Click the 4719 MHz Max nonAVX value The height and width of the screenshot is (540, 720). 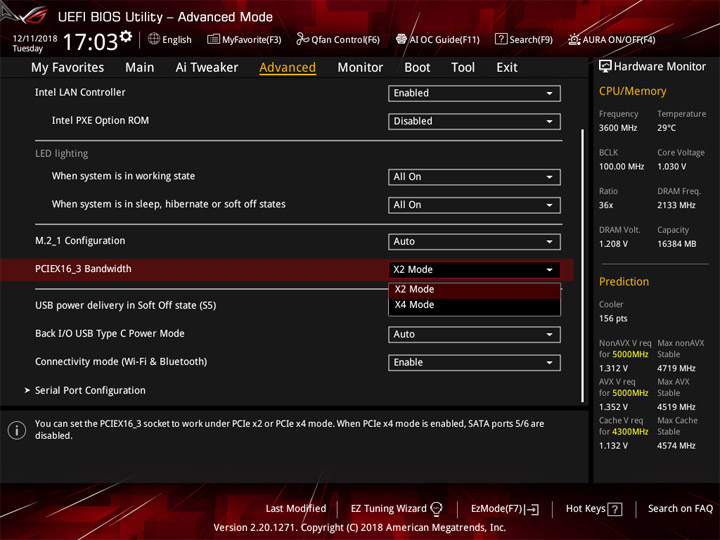[x=676, y=368]
